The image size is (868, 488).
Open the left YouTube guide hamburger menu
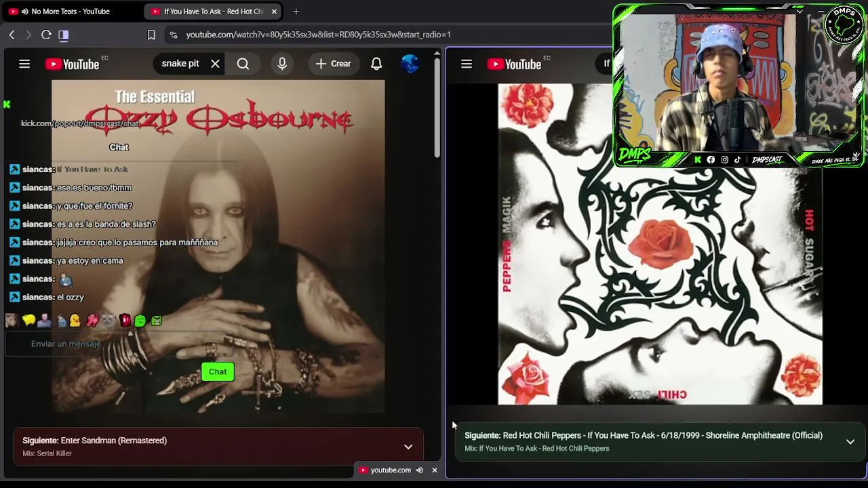(x=24, y=64)
